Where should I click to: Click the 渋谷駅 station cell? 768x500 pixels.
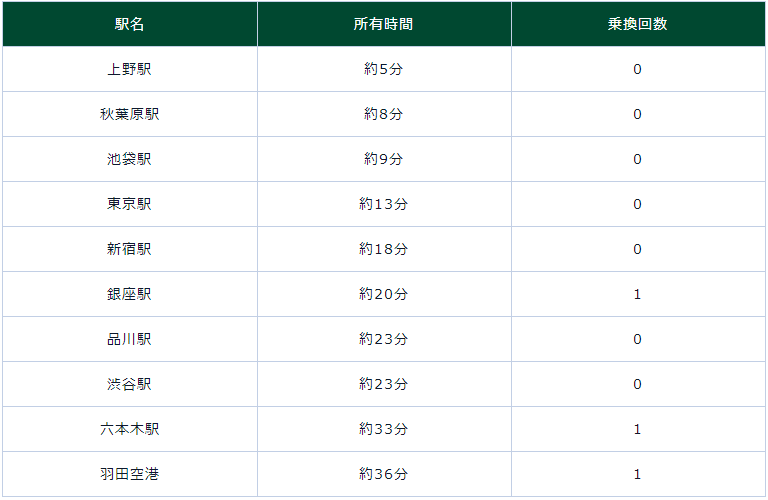point(130,384)
